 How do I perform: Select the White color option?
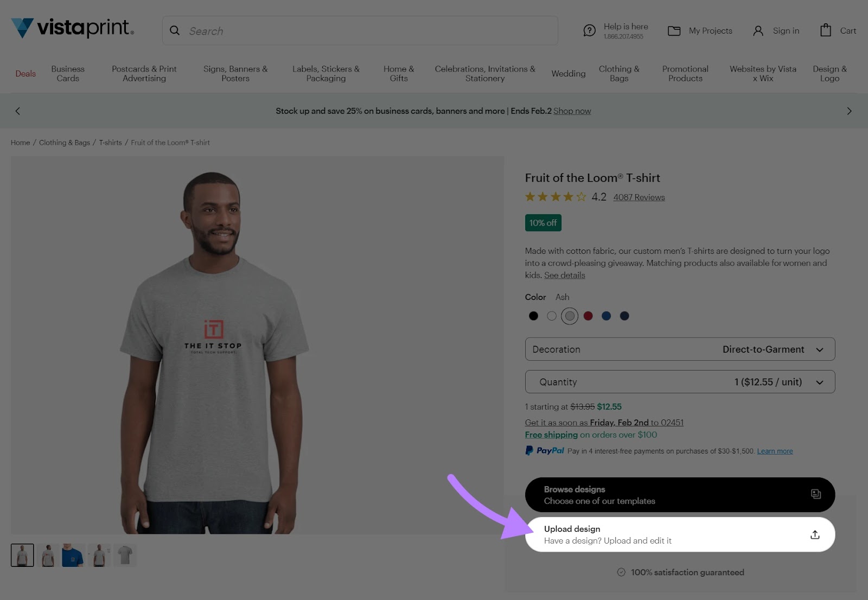(x=552, y=316)
